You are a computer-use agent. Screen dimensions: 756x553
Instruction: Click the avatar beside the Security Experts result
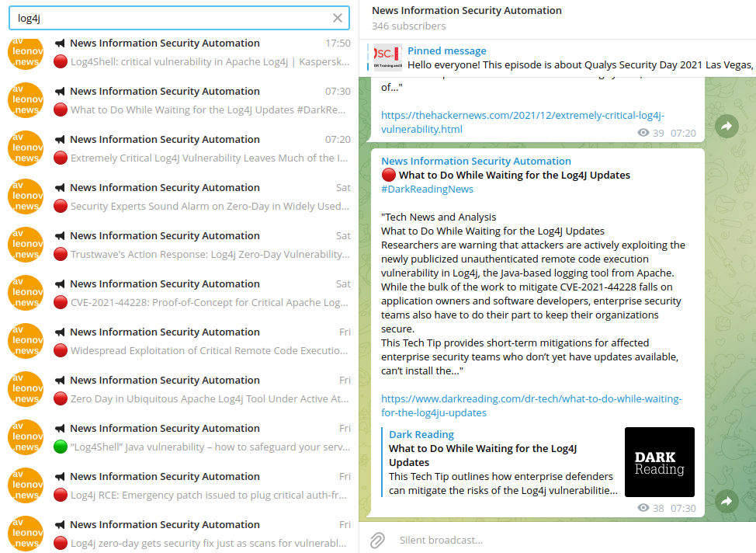click(26, 197)
